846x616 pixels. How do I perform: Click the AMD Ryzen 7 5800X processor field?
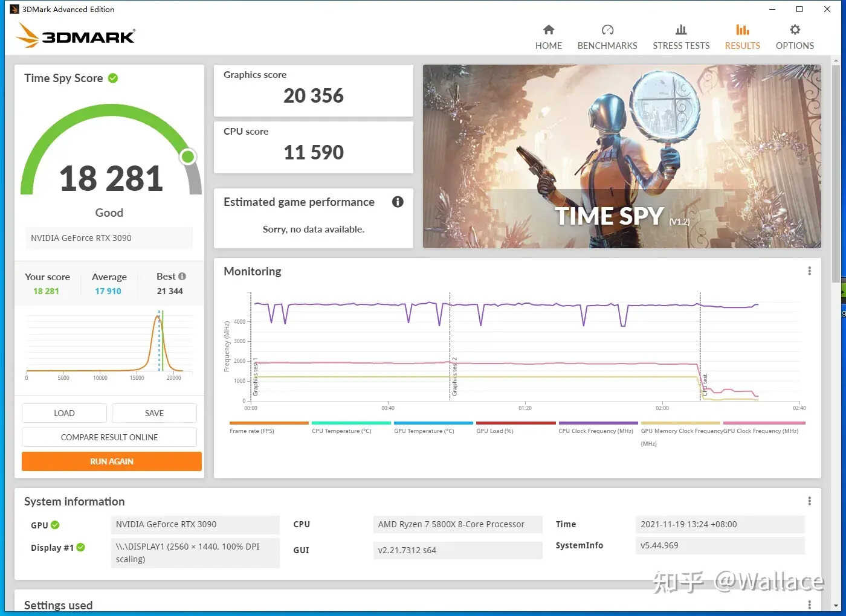pos(458,525)
